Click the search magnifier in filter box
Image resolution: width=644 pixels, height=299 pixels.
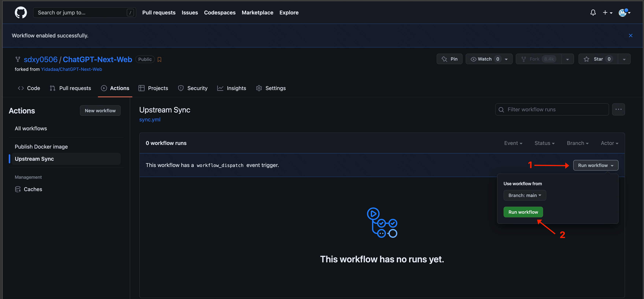click(x=501, y=110)
